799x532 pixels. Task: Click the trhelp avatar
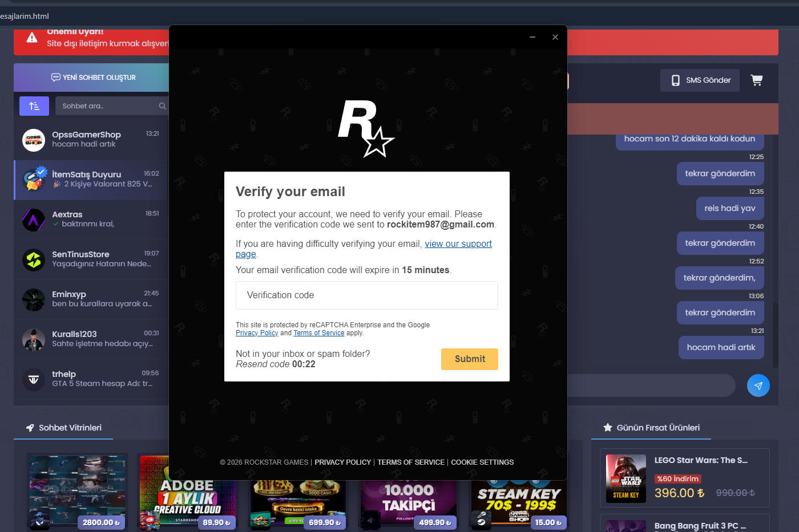34,379
